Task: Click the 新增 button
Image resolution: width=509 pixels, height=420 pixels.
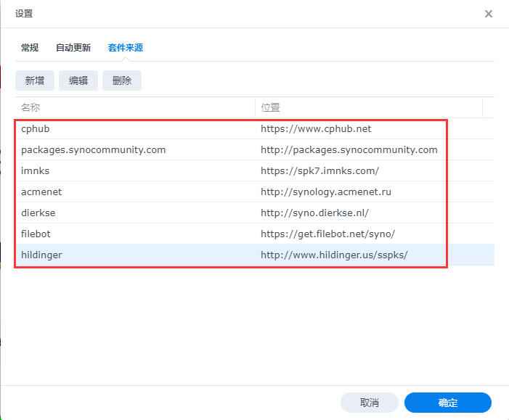Action: click(x=35, y=81)
